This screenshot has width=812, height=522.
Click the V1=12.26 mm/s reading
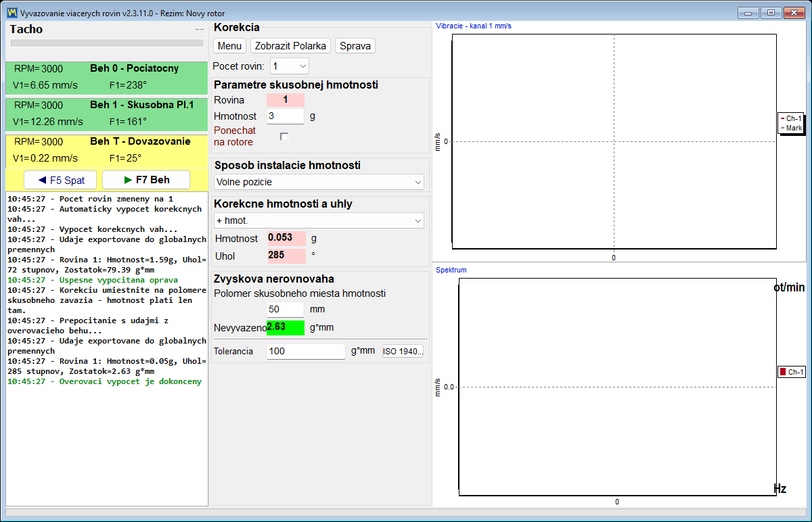click(48, 122)
